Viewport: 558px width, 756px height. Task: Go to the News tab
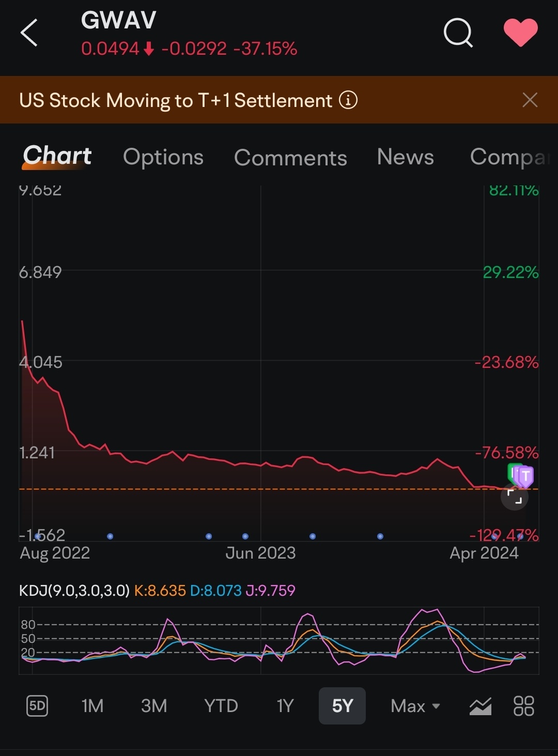[x=406, y=157]
